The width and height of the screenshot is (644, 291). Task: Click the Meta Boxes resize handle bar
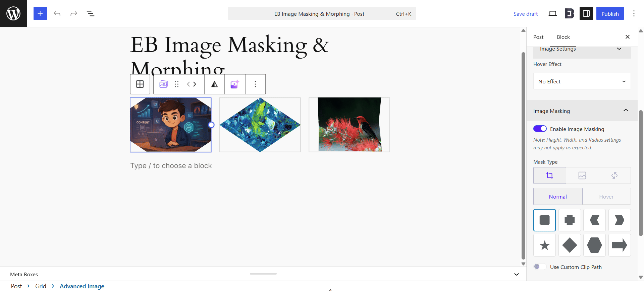(x=263, y=274)
